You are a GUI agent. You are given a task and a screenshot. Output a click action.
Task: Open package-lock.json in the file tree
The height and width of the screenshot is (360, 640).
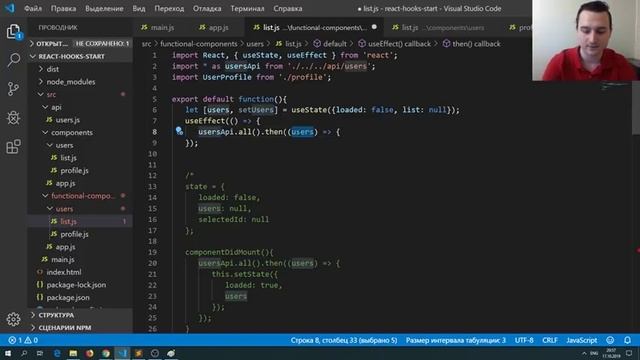76,284
